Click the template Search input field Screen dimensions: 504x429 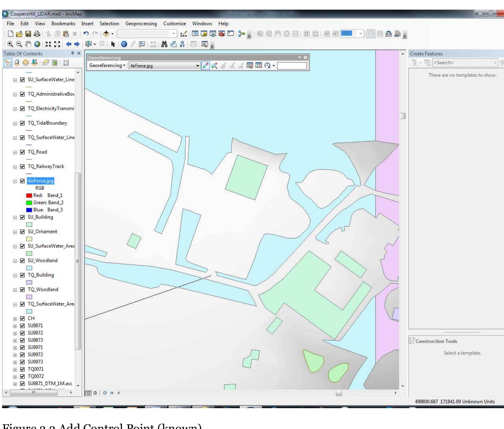465,63
